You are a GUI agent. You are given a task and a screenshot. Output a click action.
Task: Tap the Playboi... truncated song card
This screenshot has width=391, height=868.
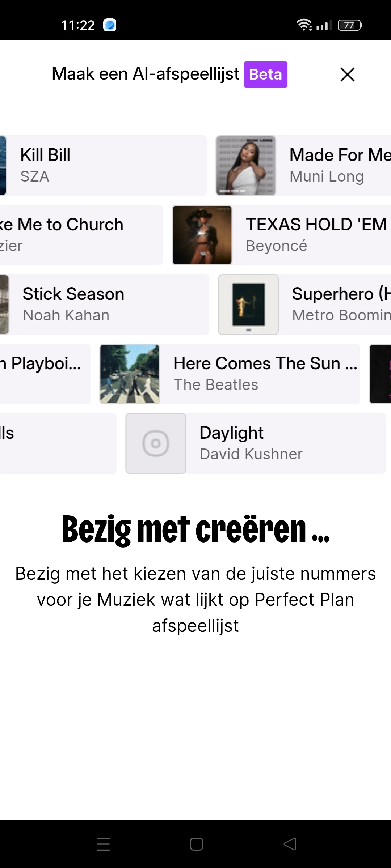click(x=45, y=374)
